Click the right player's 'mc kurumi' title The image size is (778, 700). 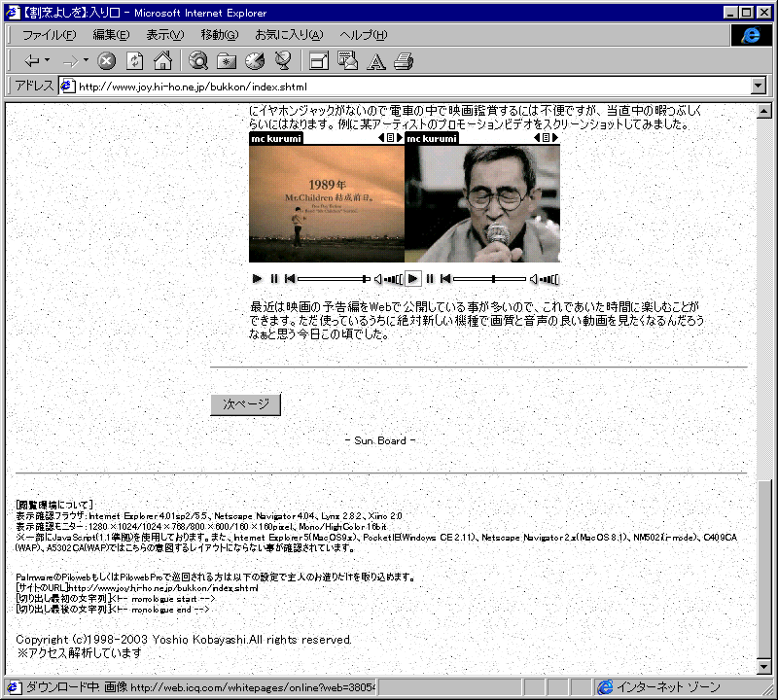coord(432,138)
